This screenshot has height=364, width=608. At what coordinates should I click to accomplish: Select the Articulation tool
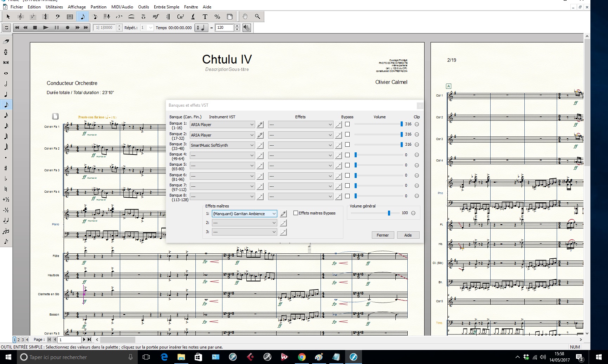(143, 16)
